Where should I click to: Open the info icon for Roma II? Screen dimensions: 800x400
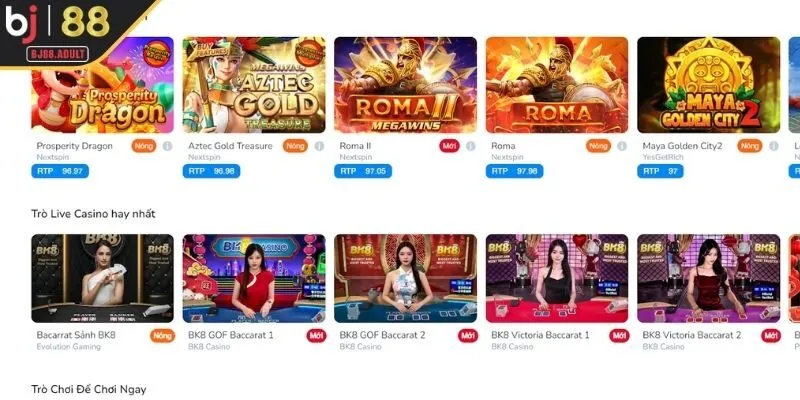(470, 146)
